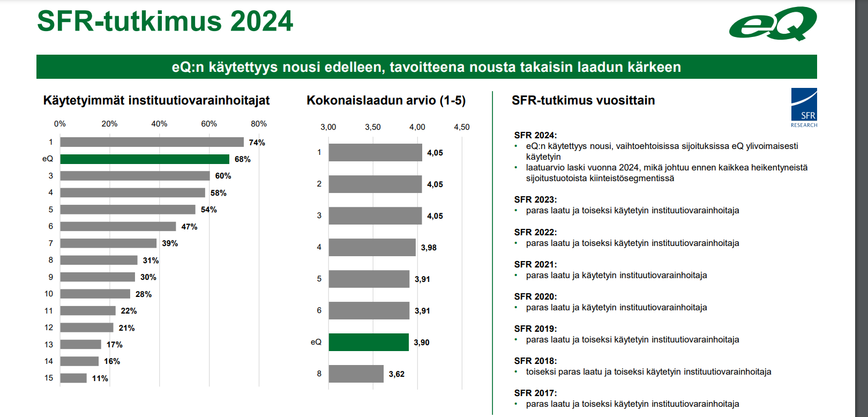Select the SFR-tutkimus 2024 slide title

[x=165, y=21]
